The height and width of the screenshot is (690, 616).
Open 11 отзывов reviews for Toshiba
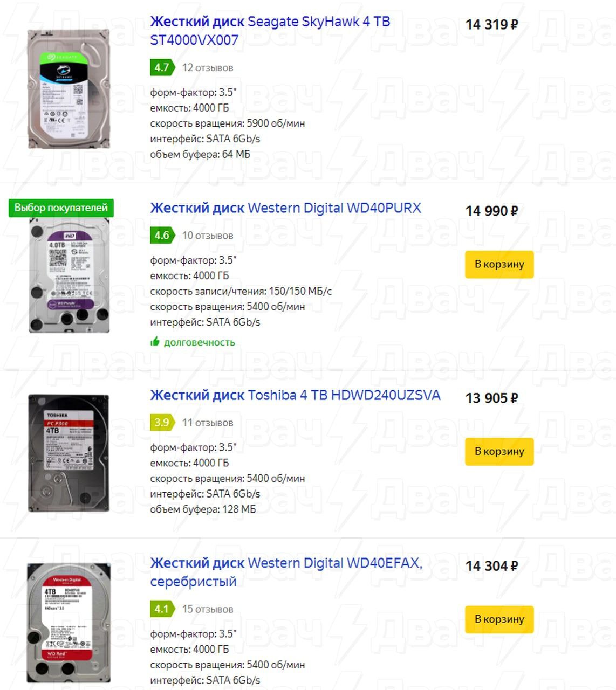pyautogui.click(x=208, y=423)
